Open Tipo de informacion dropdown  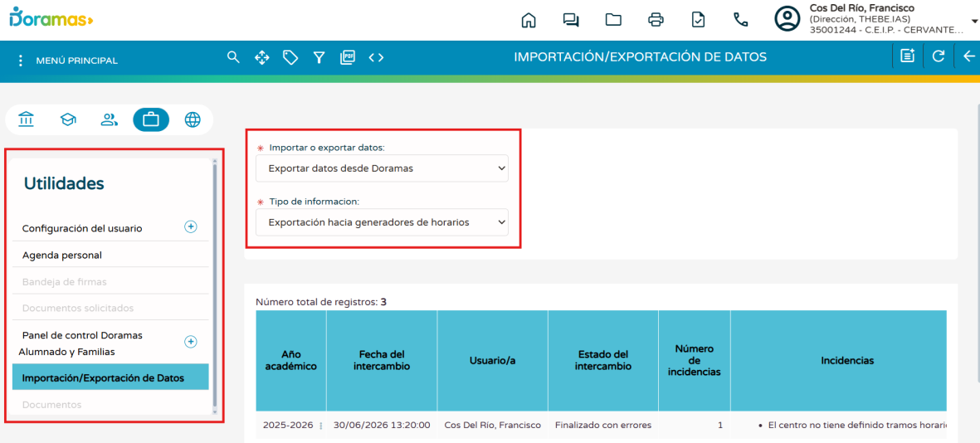coord(382,221)
